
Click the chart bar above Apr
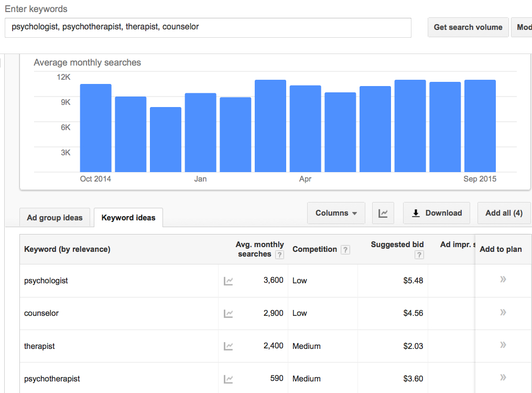coord(306,129)
